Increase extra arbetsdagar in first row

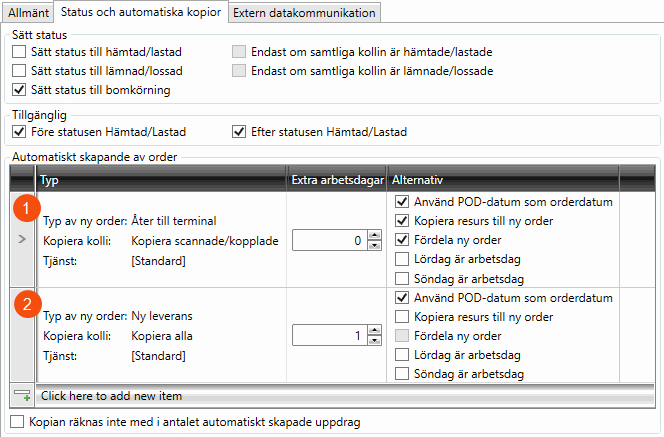coord(375,235)
